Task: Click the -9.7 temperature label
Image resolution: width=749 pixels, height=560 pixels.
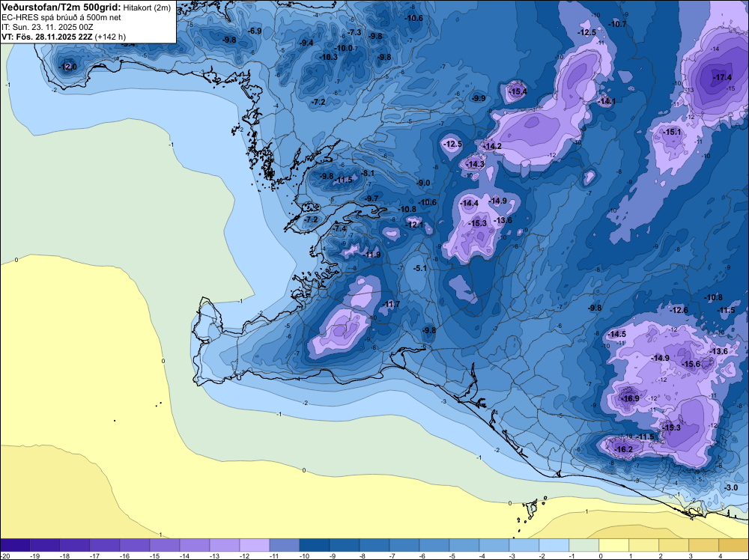Action: tap(372, 198)
